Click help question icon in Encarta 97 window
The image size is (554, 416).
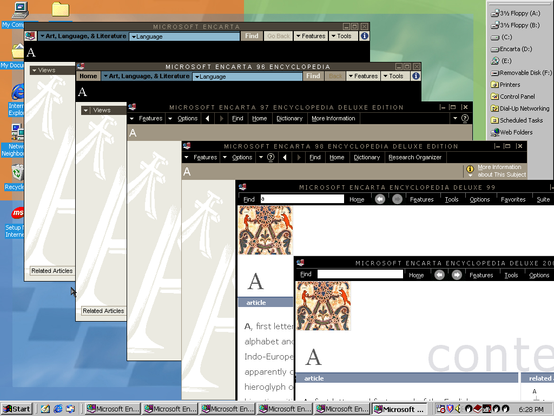click(x=465, y=118)
